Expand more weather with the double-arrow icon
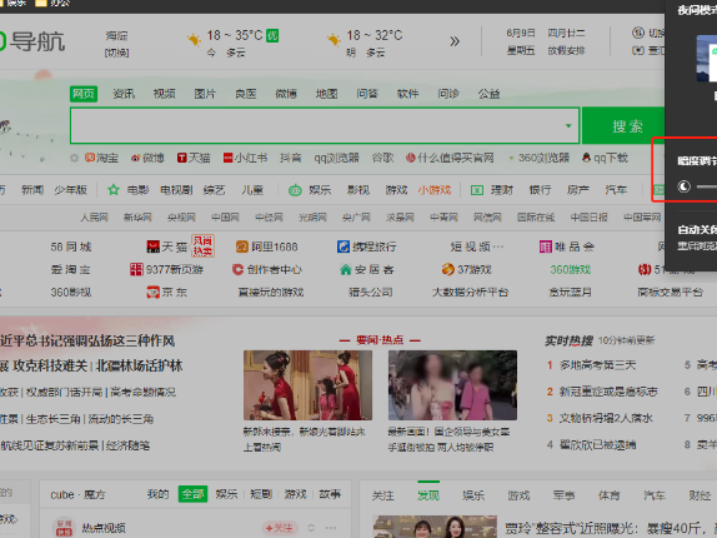This screenshot has height=538, width=717. [454, 42]
